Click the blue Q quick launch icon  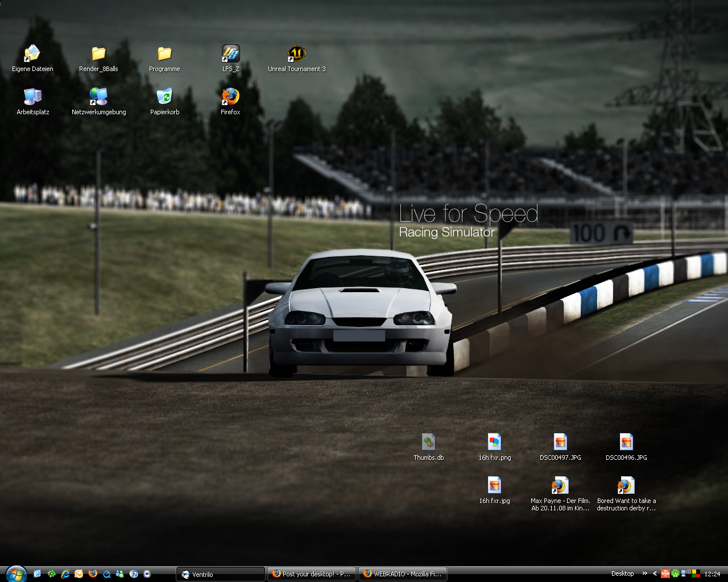[x=106, y=574]
